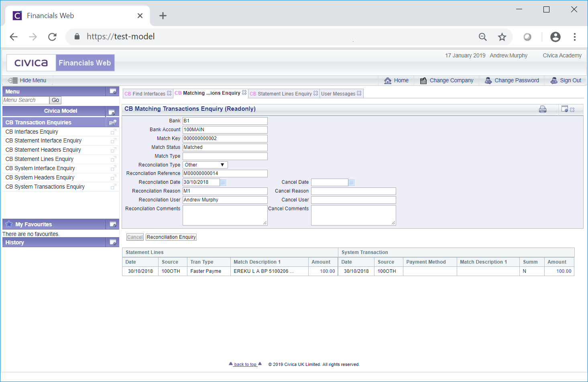Click the 'EREKU L A BP 5100206' description cell
The width and height of the screenshot is (588, 382).
coord(269,271)
